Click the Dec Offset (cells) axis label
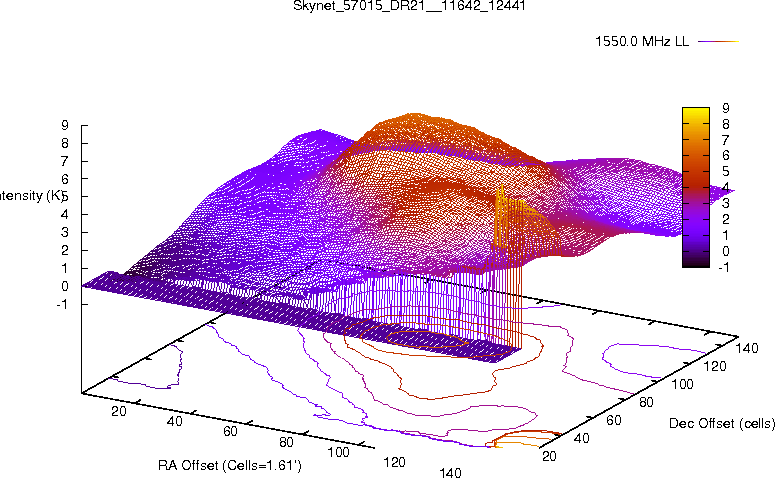 click(x=722, y=423)
